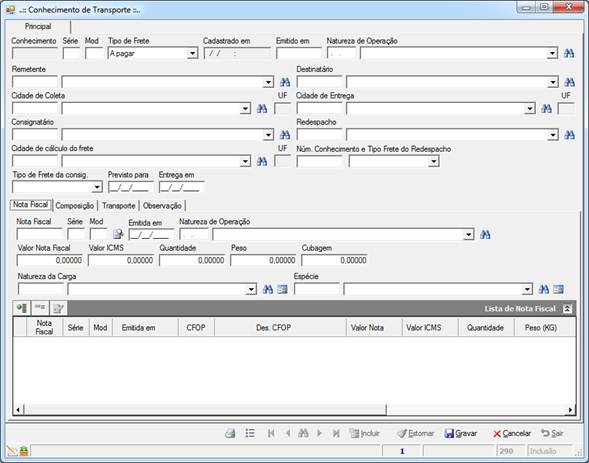Go to the first record with navigation icon
Image resolution: width=589 pixels, height=463 pixels.
pos(270,433)
